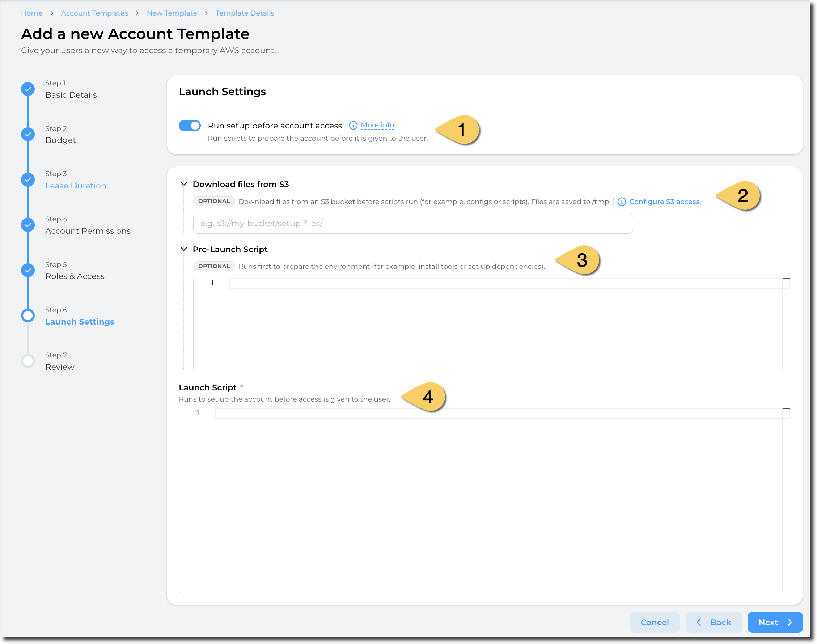Image resolution: width=817 pixels, height=644 pixels.
Task: Disable Run setup before account access toggle
Action: point(190,126)
